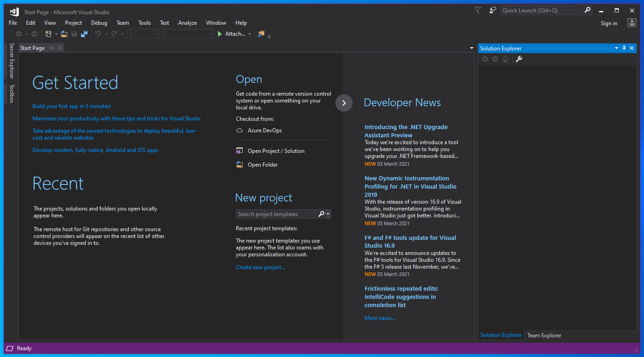Viewport: 644px width, 357px height.
Task: Pin the Start Page tab
Action: (52, 48)
